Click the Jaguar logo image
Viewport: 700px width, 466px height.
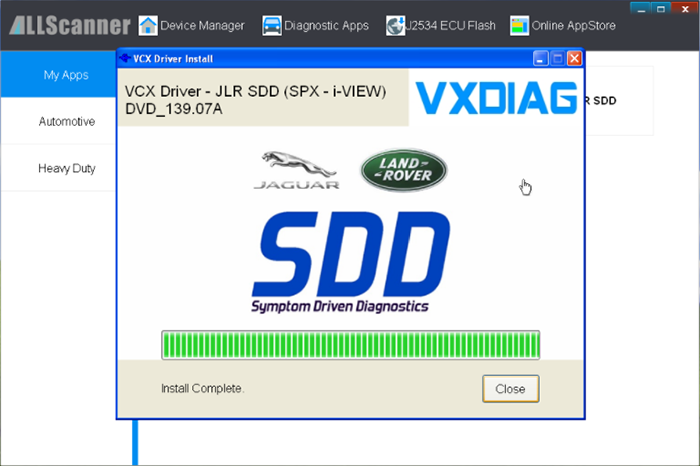tap(296, 170)
